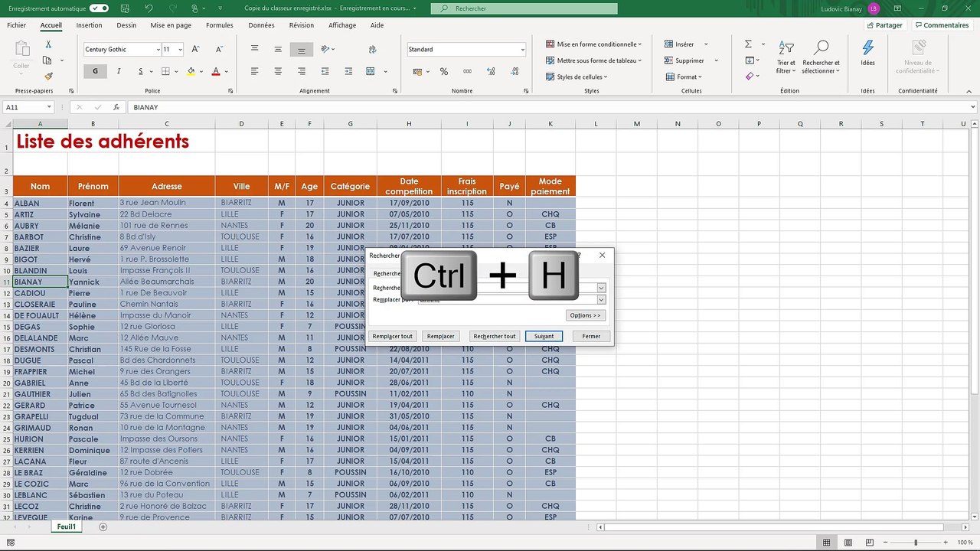The image size is (980, 551).
Task: Click the copy icon in Presse-papiers
Action: tap(47, 60)
